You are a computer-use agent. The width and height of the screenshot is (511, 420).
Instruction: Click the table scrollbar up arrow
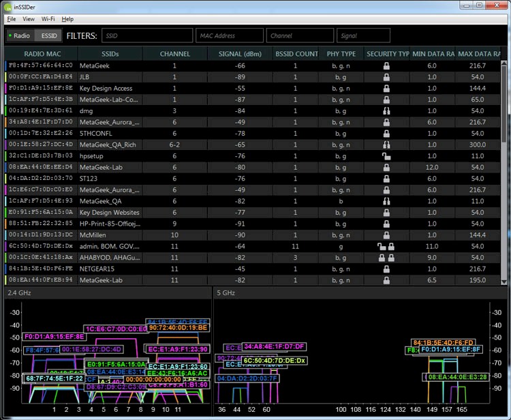(504, 63)
